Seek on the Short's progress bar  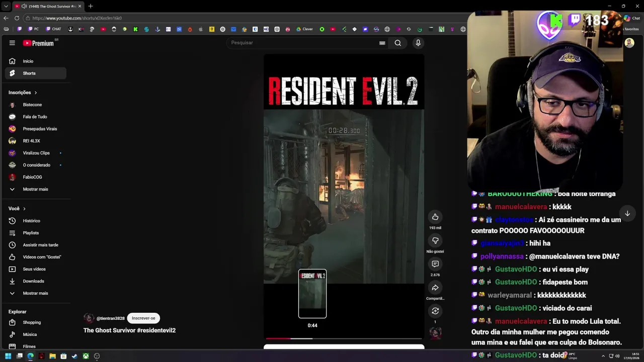(x=344, y=338)
